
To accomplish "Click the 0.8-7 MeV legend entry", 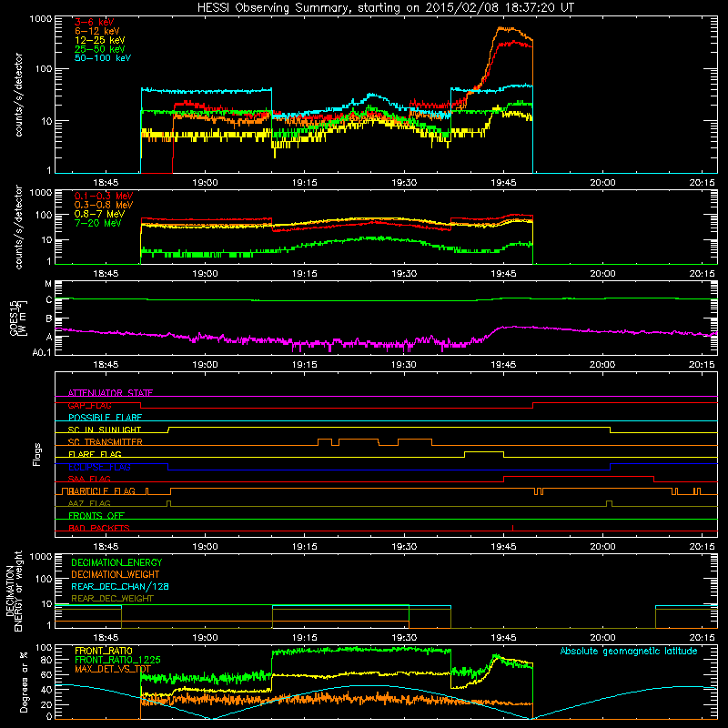I will coord(99,214).
